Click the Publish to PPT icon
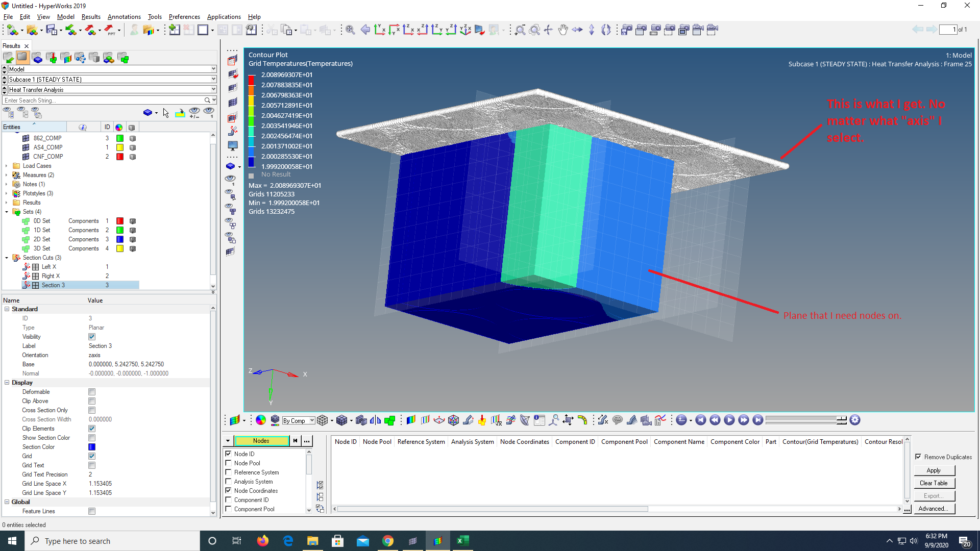Screen dimensions: 980x551 tap(110, 30)
